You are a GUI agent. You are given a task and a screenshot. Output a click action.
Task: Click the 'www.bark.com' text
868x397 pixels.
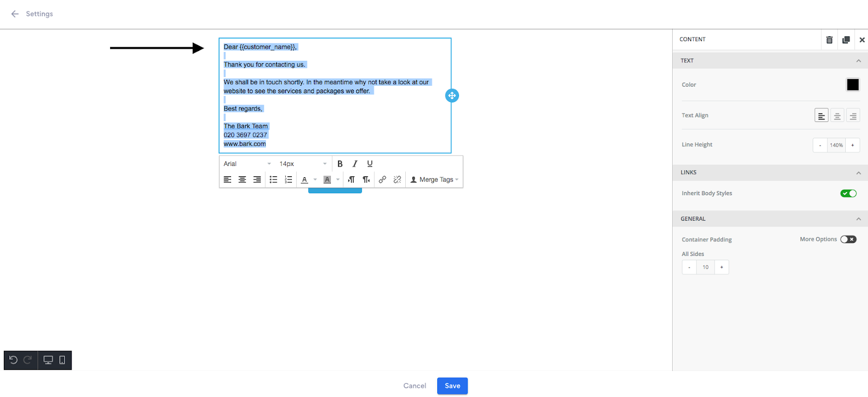coord(245,144)
